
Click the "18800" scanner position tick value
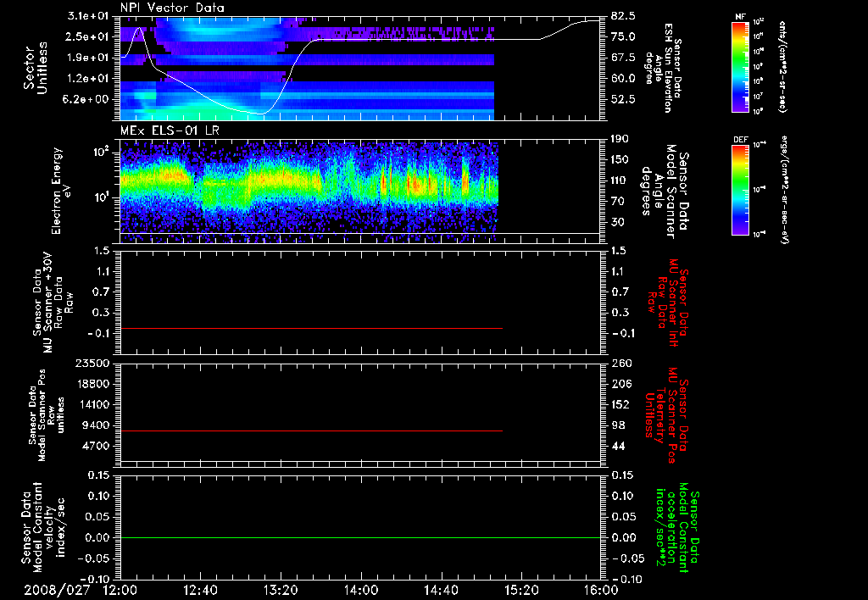[95, 384]
